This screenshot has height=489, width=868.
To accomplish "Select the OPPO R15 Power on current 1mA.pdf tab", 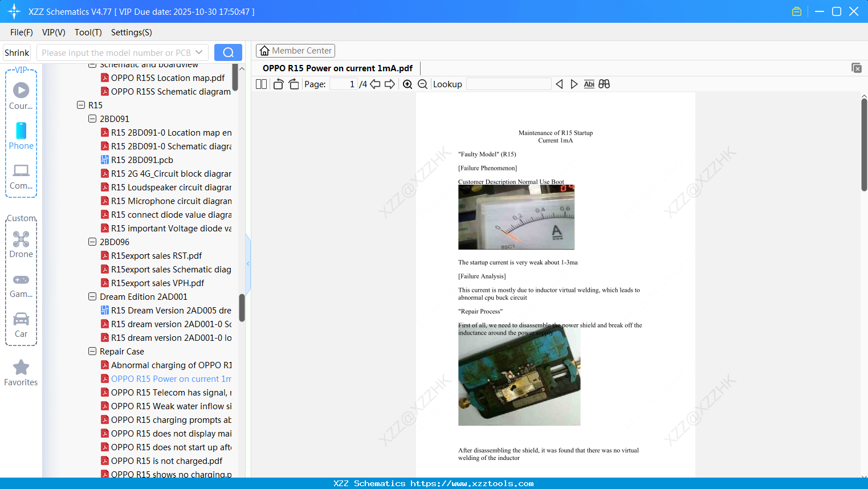I will (337, 68).
